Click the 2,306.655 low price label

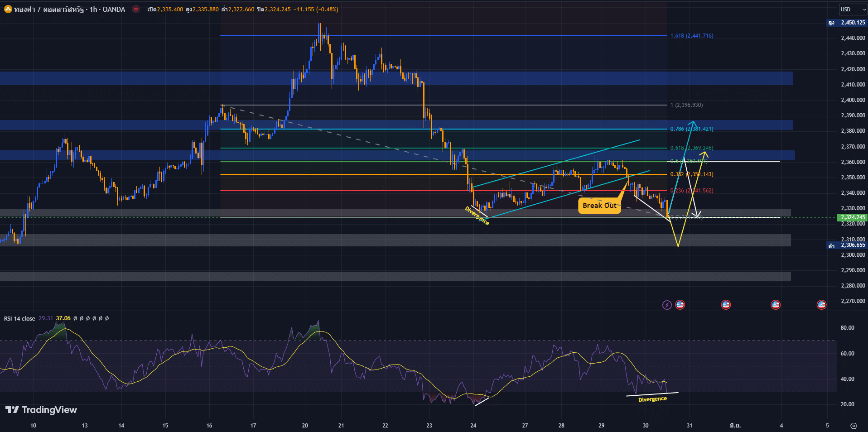[853, 245]
